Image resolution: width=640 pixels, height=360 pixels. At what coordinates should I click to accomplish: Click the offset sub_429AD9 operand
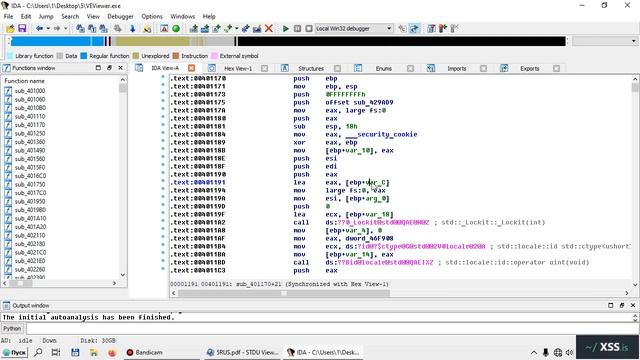(x=359, y=102)
